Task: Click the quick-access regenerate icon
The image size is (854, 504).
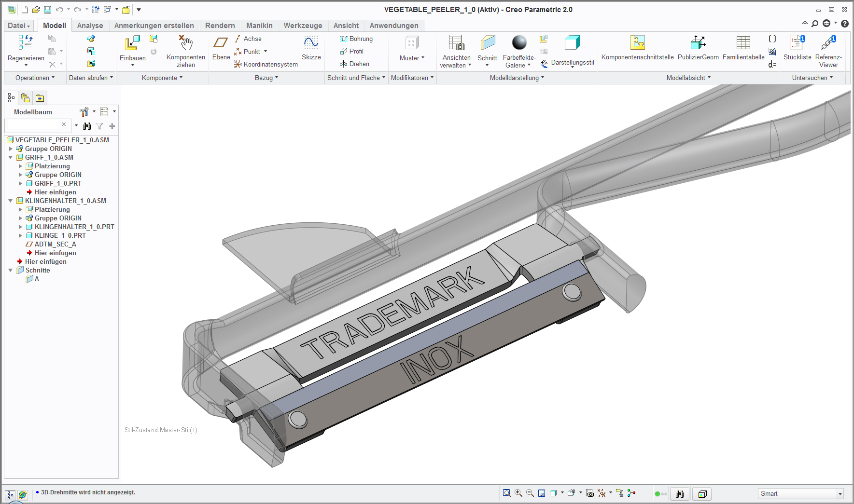Action: point(96,10)
